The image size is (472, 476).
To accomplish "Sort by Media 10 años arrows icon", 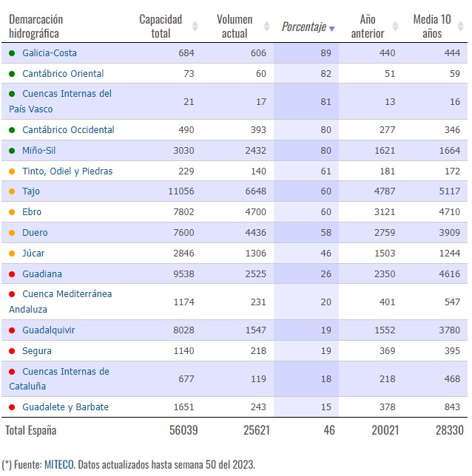I will pos(460,27).
